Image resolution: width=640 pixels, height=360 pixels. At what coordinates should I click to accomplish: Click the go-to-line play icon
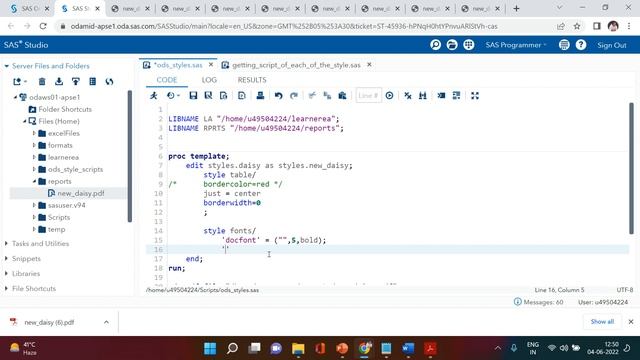389,96
